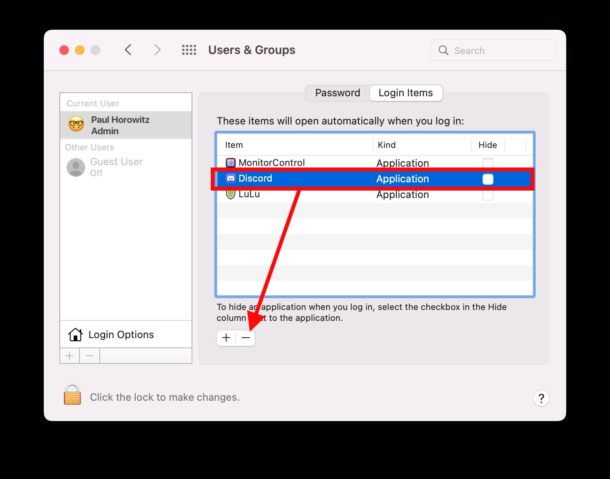610x479 pixels.
Task: Click the LuLu shield icon
Action: click(x=231, y=194)
